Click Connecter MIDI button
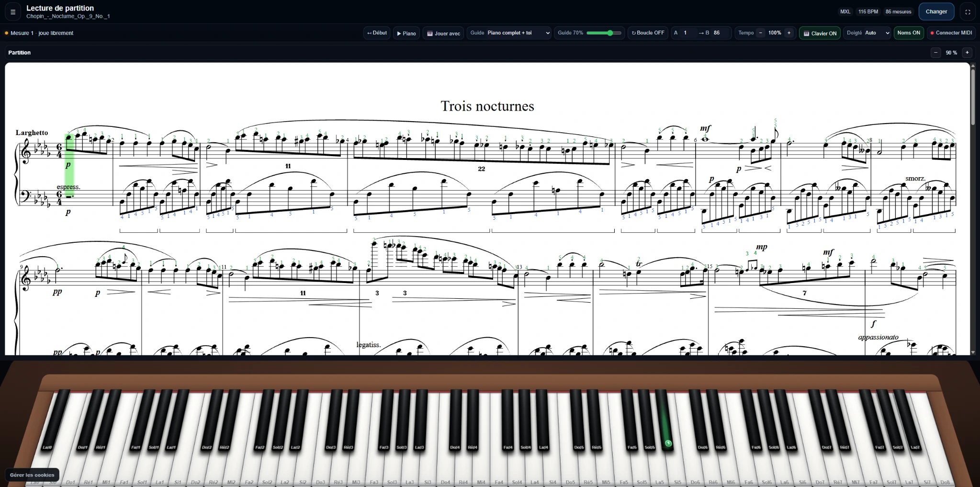The image size is (980, 487). coord(951,33)
